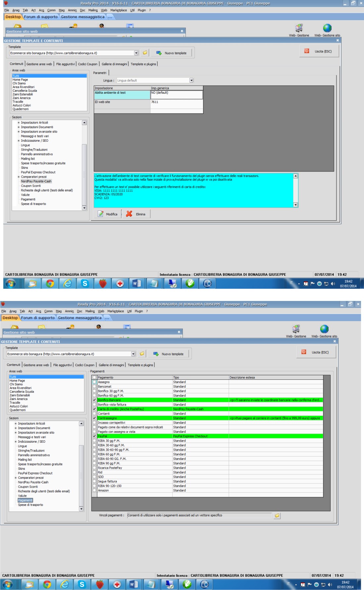
Task: Click folder icon beside Template in upper screenshot
Action: point(145,53)
